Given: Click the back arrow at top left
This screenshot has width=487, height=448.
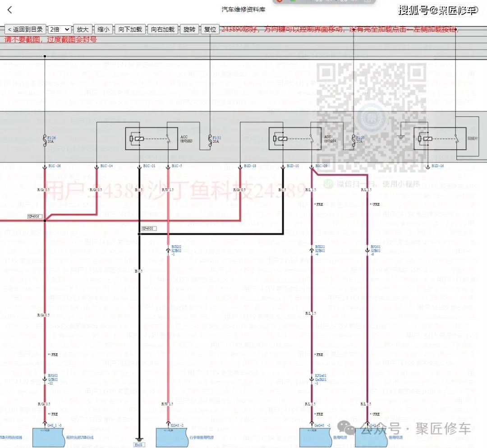Looking at the screenshot, I should coord(10,10).
